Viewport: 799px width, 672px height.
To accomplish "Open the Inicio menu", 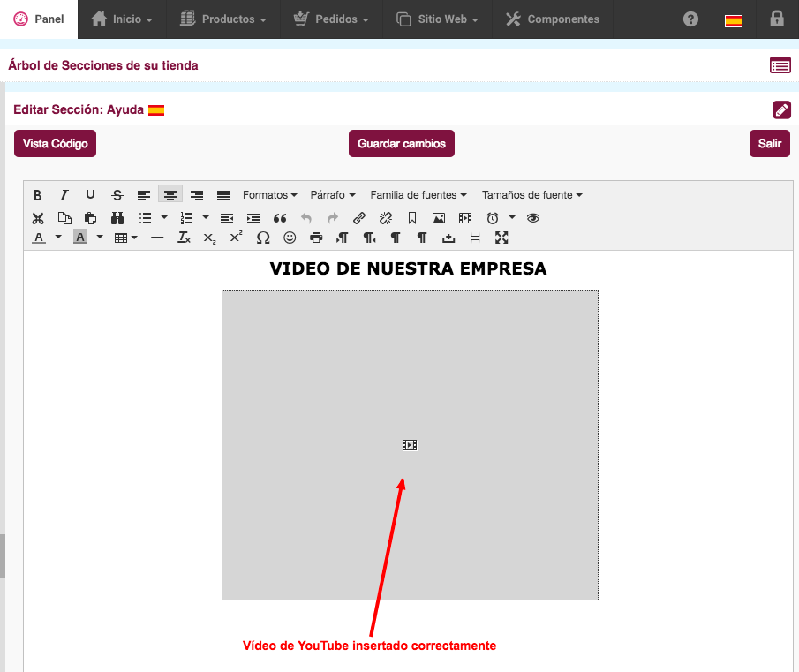I will pyautogui.click(x=122, y=19).
